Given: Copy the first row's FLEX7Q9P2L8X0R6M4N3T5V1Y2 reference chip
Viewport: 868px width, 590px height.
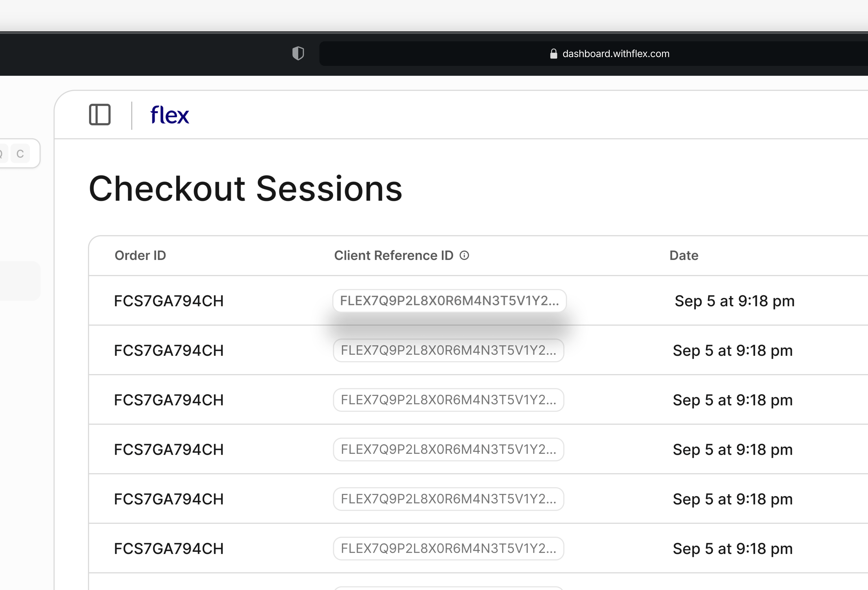Looking at the screenshot, I should (x=449, y=300).
